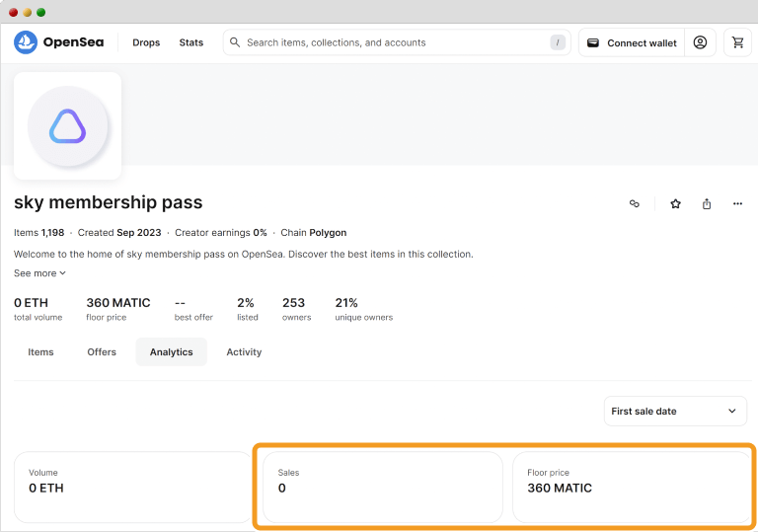
Task: Click the Chain Polygon text
Action: (x=313, y=233)
